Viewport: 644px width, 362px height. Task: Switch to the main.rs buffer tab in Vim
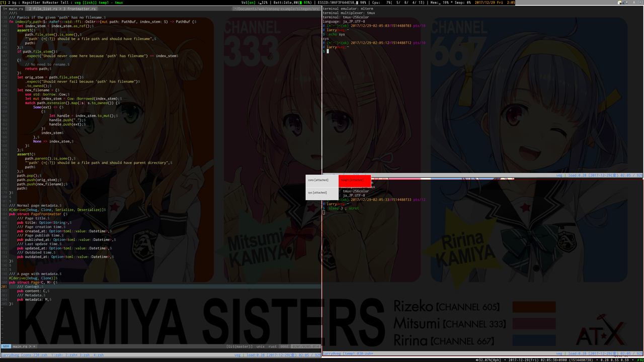pos(13,9)
